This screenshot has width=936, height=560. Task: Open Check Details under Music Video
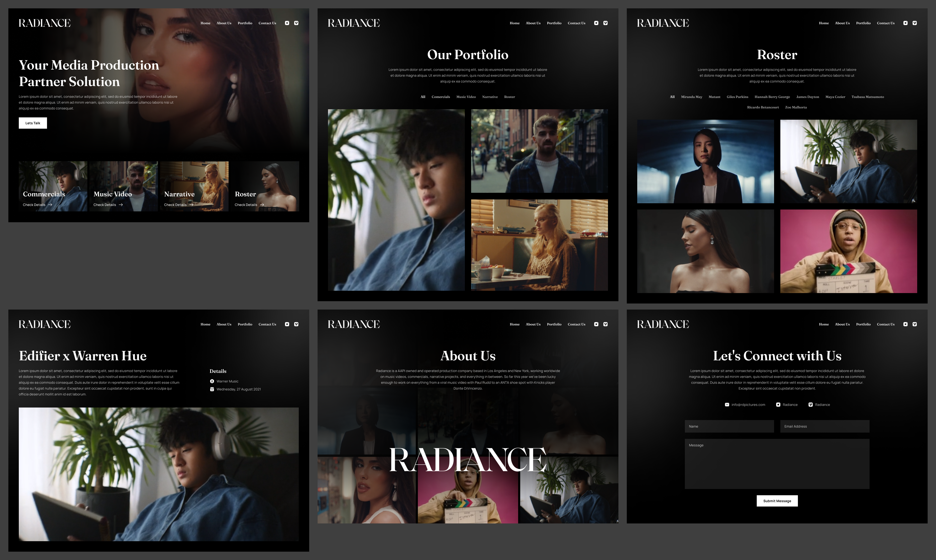tap(104, 204)
